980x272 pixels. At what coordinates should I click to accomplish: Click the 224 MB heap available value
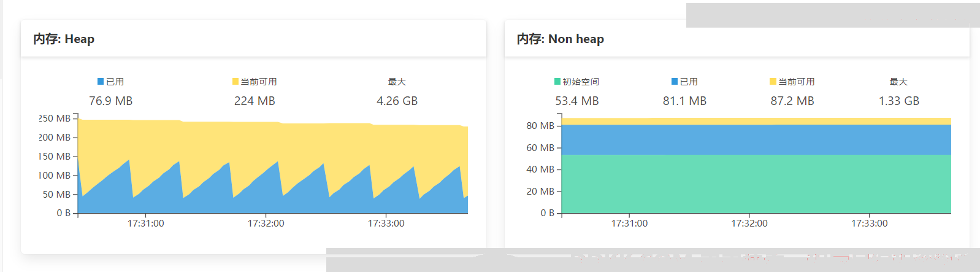pos(255,101)
